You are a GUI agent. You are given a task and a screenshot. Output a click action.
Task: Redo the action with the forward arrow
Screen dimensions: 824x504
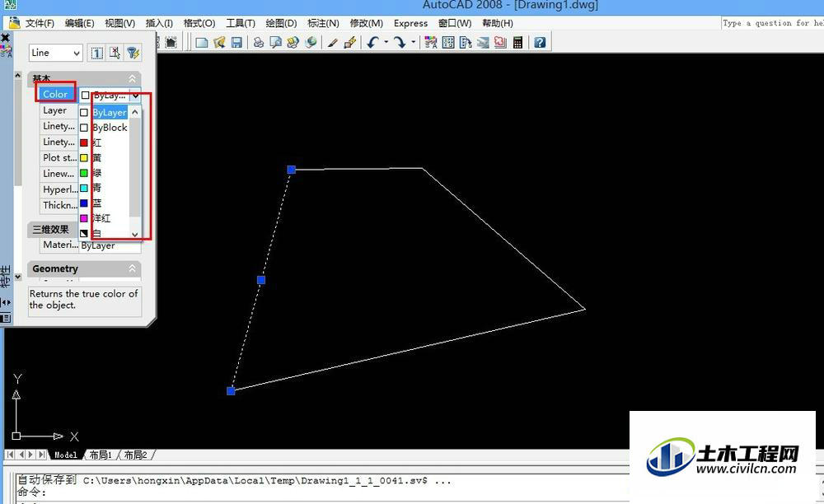pos(400,43)
